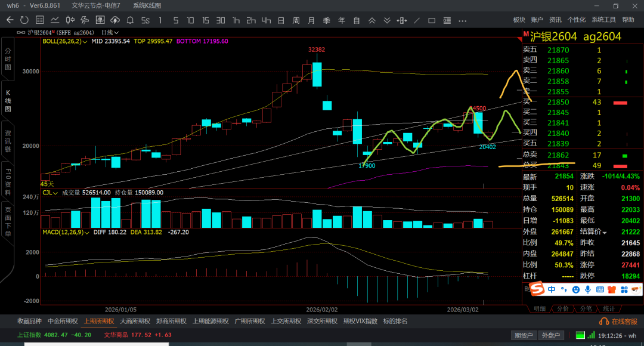Click the cloud sync icon
The image size is (644, 346).
click(x=114, y=20)
